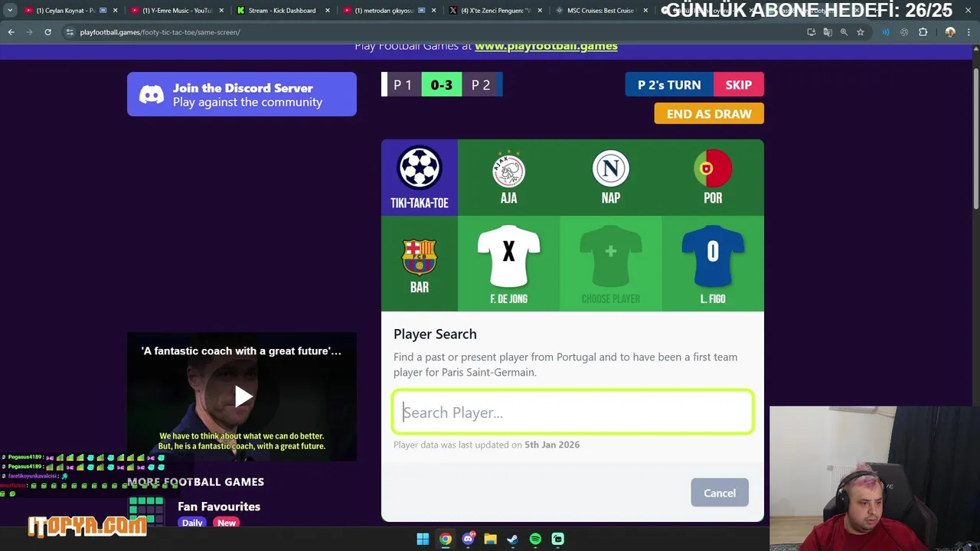Click the Fan Favourites title
The height and width of the screenshot is (551, 980).
point(219,507)
